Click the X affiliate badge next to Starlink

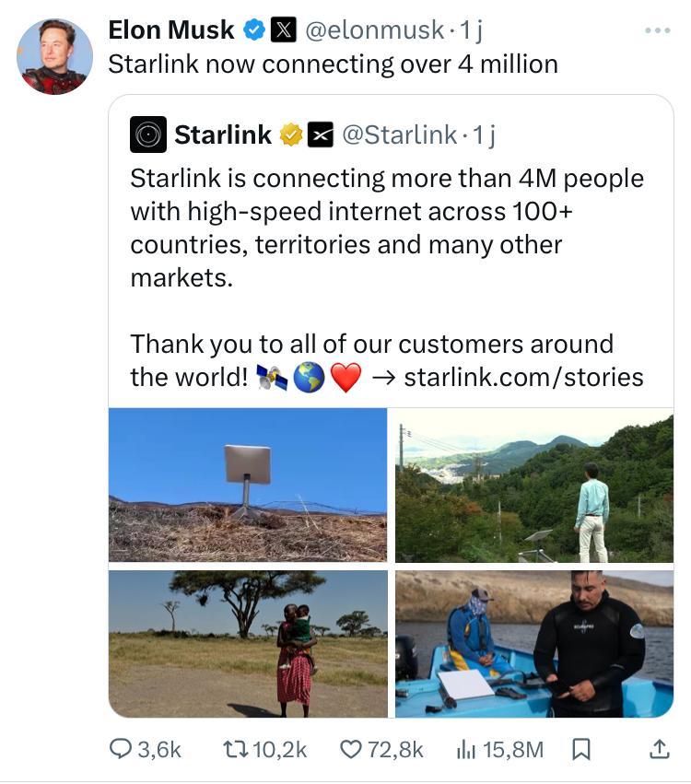pyautogui.click(x=320, y=135)
